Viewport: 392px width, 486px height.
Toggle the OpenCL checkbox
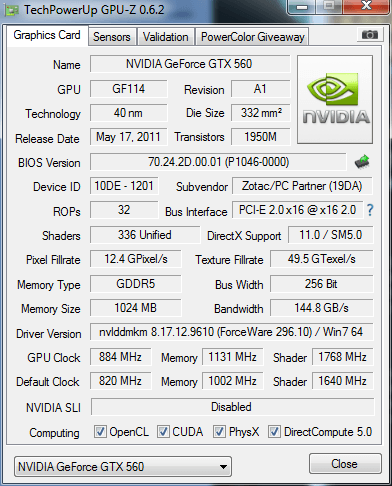click(x=100, y=431)
